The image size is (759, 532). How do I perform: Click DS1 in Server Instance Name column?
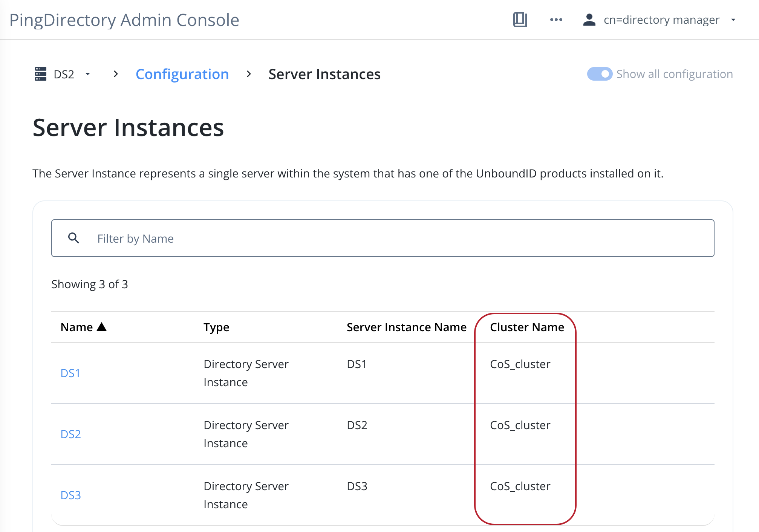point(357,364)
